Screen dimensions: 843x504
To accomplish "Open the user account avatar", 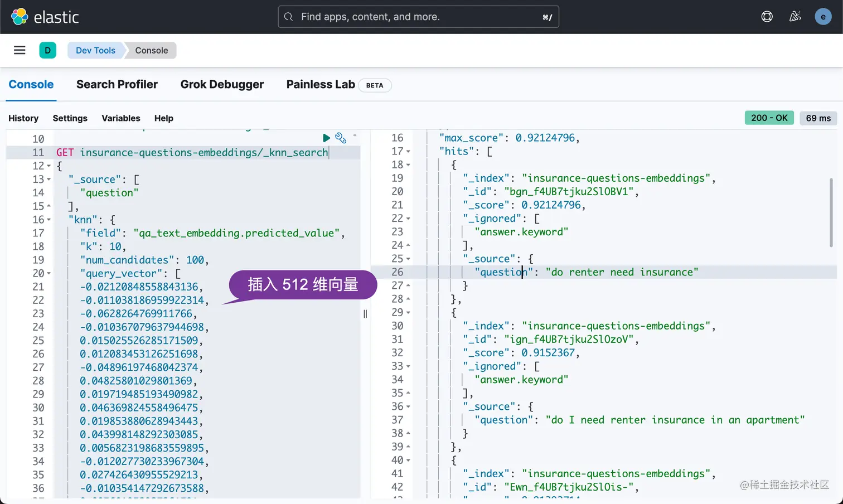I will pyautogui.click(x=823, y=17).
